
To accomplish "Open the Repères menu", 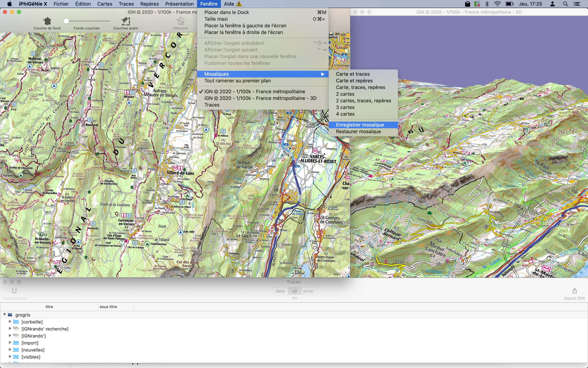I will pyautogui.click(x=149, y=4).
